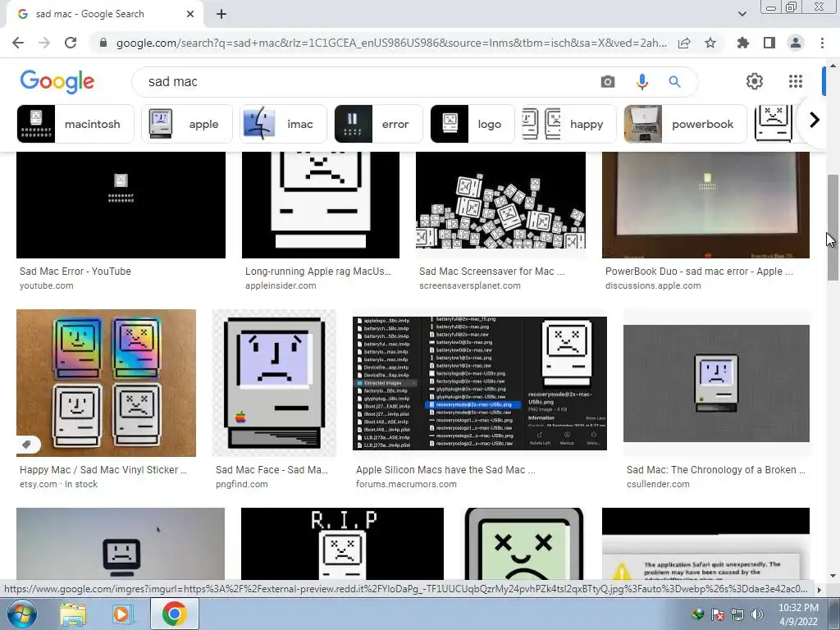The width and height of the screenshot is (840, 630).
Task: Click 'Sad Mac Screensaver for Mac ...' link
Action: [492, 271]
